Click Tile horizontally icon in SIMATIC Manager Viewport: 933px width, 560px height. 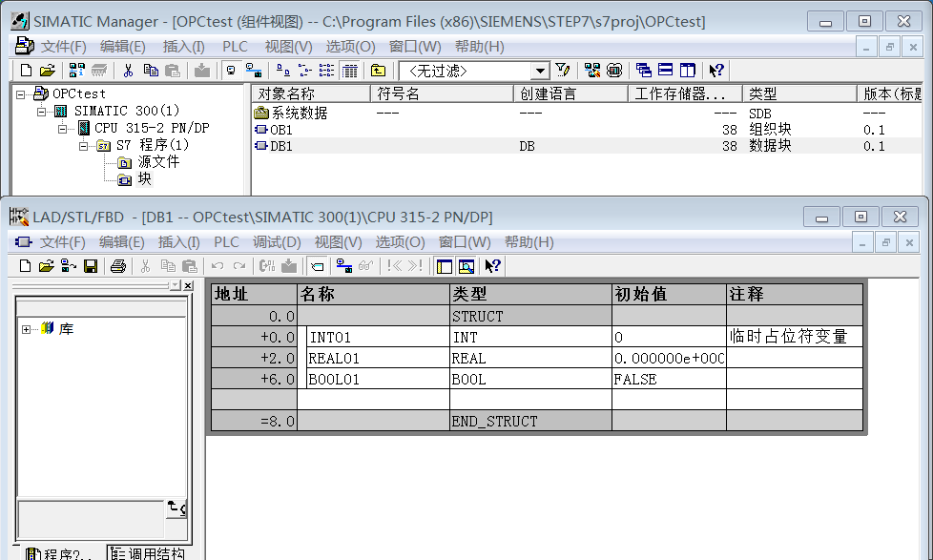tap(665, 71)
